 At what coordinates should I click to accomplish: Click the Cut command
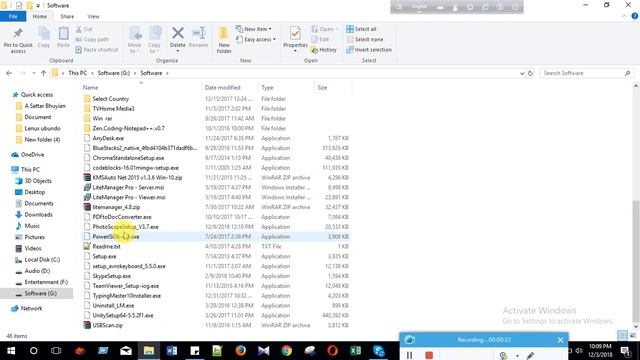click(x=84, y=29)
